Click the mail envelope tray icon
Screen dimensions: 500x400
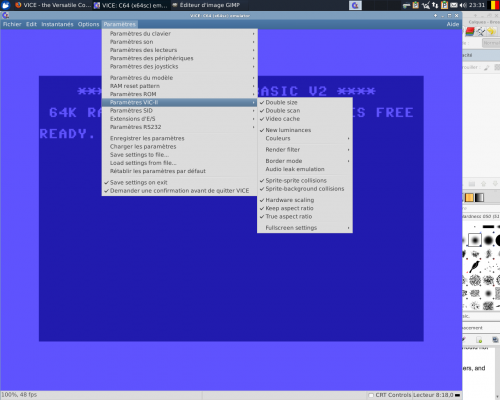point(454,5)
